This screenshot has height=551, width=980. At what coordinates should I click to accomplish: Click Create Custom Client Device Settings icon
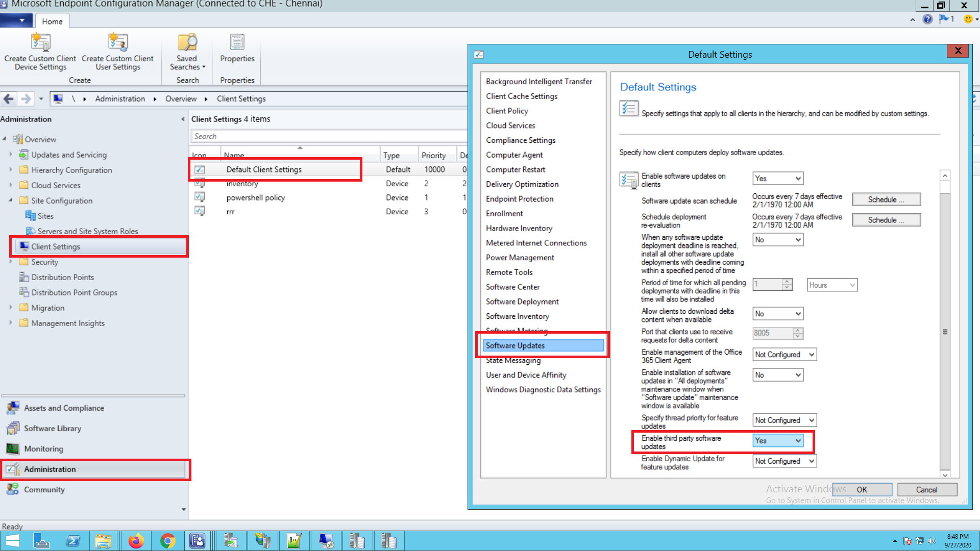[40, 43]
